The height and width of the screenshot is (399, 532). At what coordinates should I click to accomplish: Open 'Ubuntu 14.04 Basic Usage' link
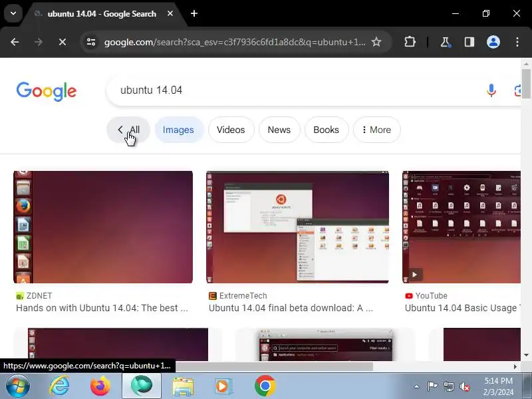pyautogui.click(x=463, y=308)
